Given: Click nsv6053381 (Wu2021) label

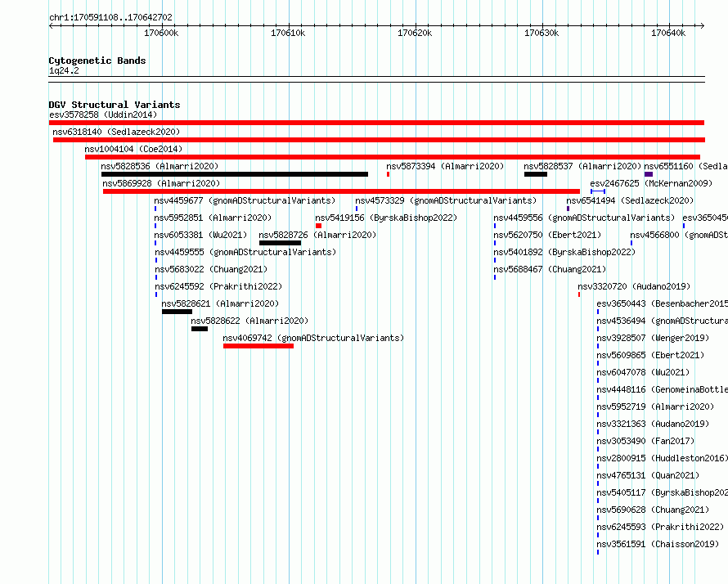Looking at the screenshot, I should pos(200,235).
